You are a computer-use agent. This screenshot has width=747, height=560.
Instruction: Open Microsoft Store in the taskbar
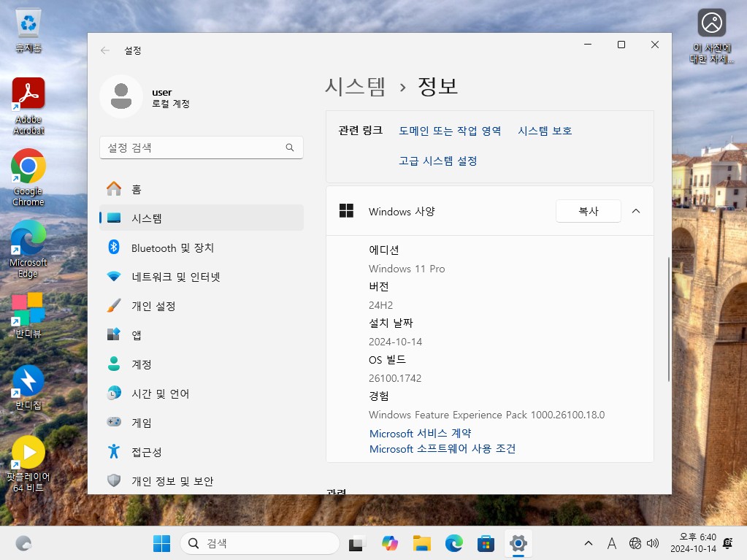pyautogui.click(x=486, y=543)
